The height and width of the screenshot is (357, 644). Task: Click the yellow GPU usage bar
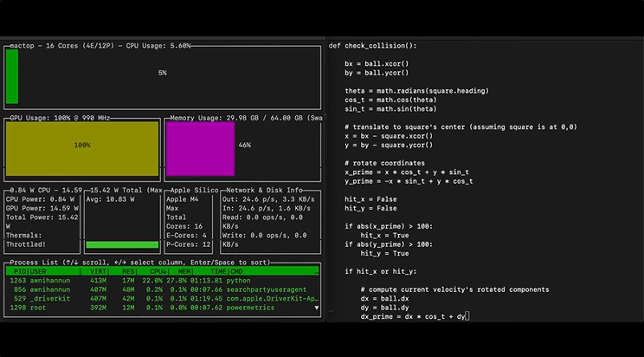(x=82, y=148)
